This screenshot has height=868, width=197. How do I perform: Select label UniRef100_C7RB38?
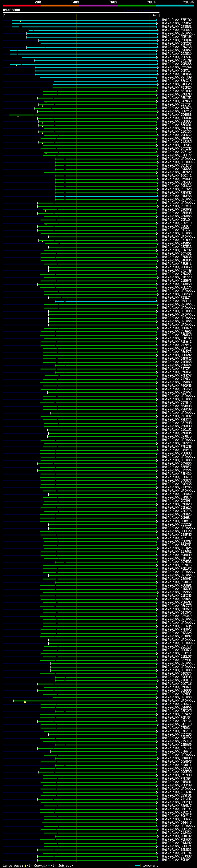coord(177,257)
